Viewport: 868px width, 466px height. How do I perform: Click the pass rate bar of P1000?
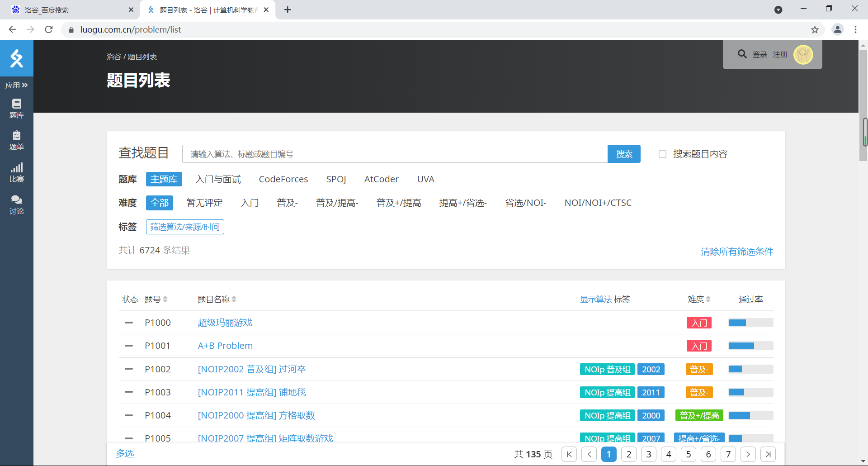[x=750, y=323]
